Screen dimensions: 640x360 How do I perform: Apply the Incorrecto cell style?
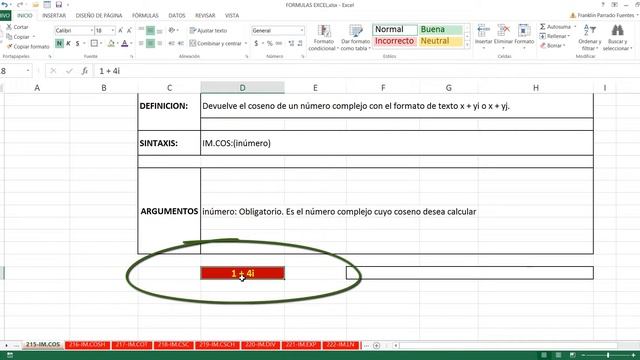click(x=395, y=41)
